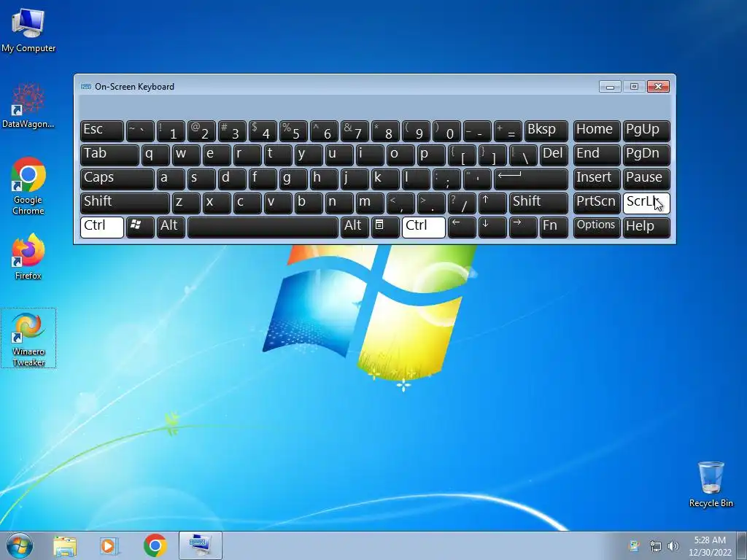Toggle the right Ctrl key
Viewport: 747px width, 560px height.
(424, 227)
